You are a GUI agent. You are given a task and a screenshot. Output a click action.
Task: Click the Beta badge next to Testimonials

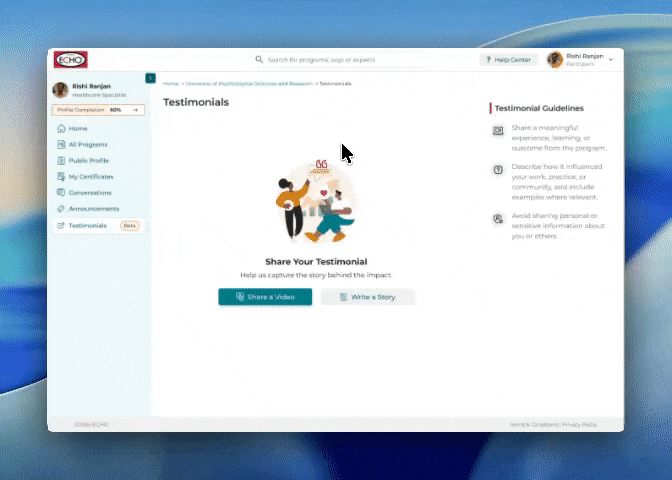pyautogui.click(x=129, y=225)
